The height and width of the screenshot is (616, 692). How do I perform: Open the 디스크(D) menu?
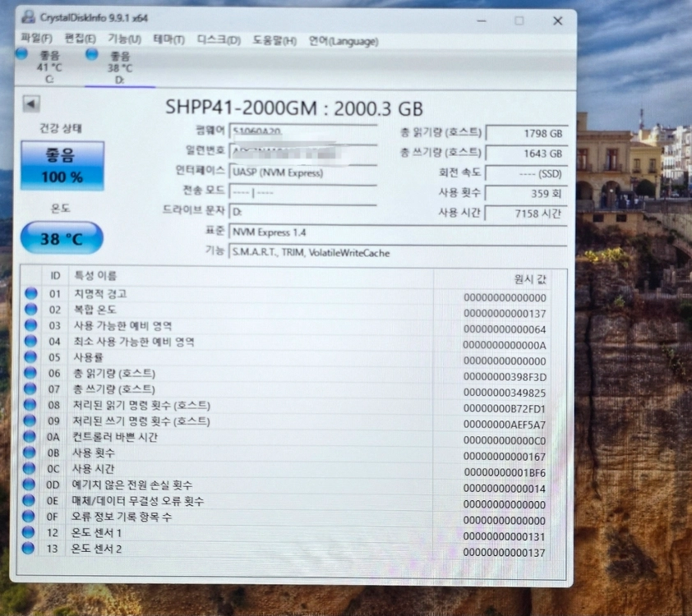pos(219,40)
